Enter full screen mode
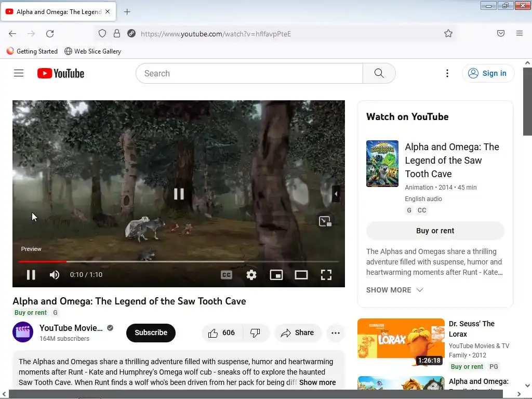532x399 pixels. click(x=326, y=275)
